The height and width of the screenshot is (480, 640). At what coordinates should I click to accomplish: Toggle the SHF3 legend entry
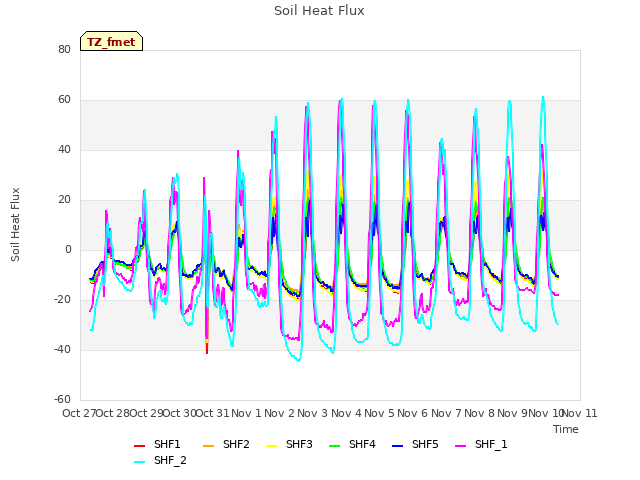tap(289, 444)
